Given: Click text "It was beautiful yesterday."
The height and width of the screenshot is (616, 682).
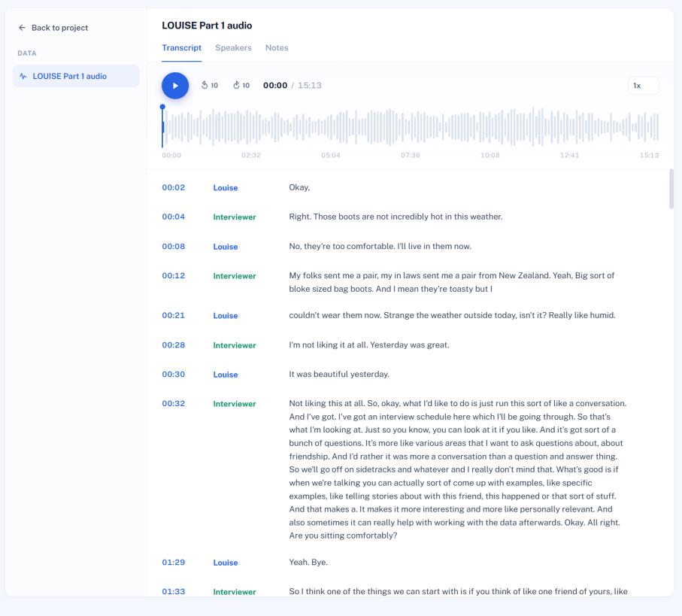Looking at the screenshot, I should point(339,374).
